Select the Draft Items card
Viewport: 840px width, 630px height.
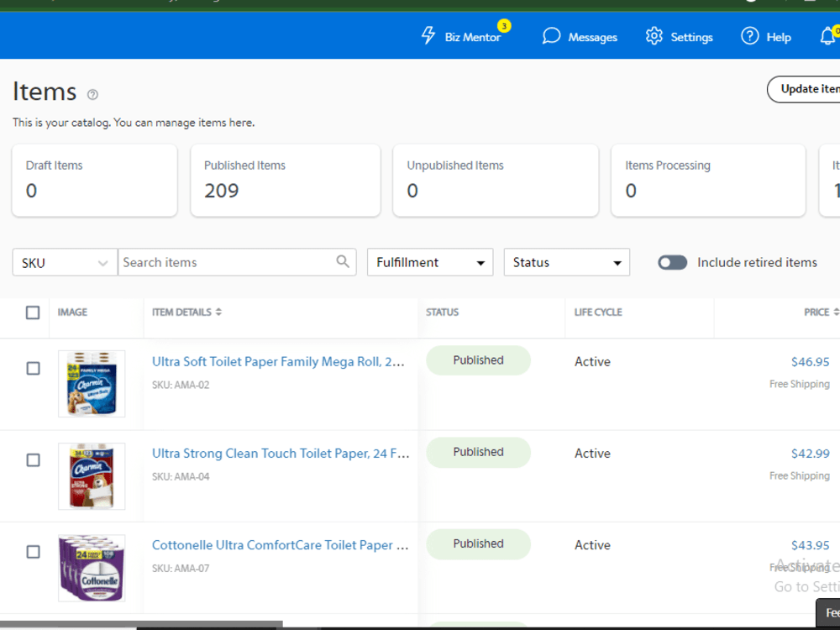coord(95,181)
